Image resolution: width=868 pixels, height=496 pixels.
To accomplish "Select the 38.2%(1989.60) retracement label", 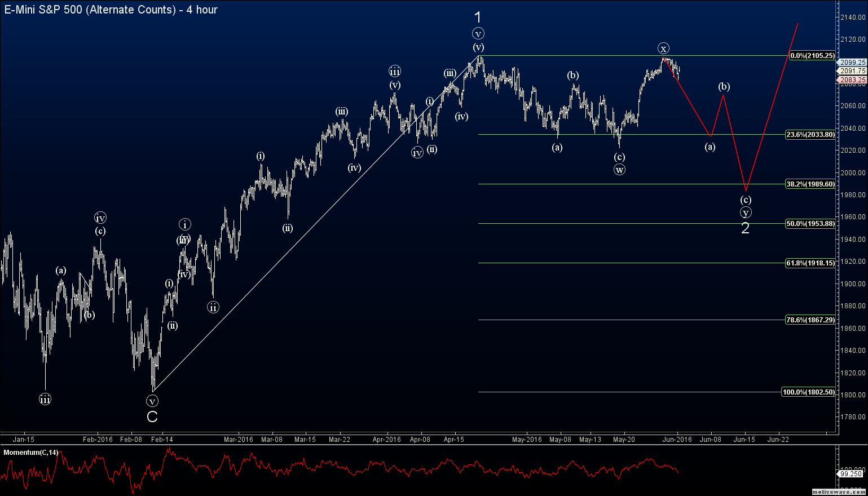I will (x=810, y=184).
